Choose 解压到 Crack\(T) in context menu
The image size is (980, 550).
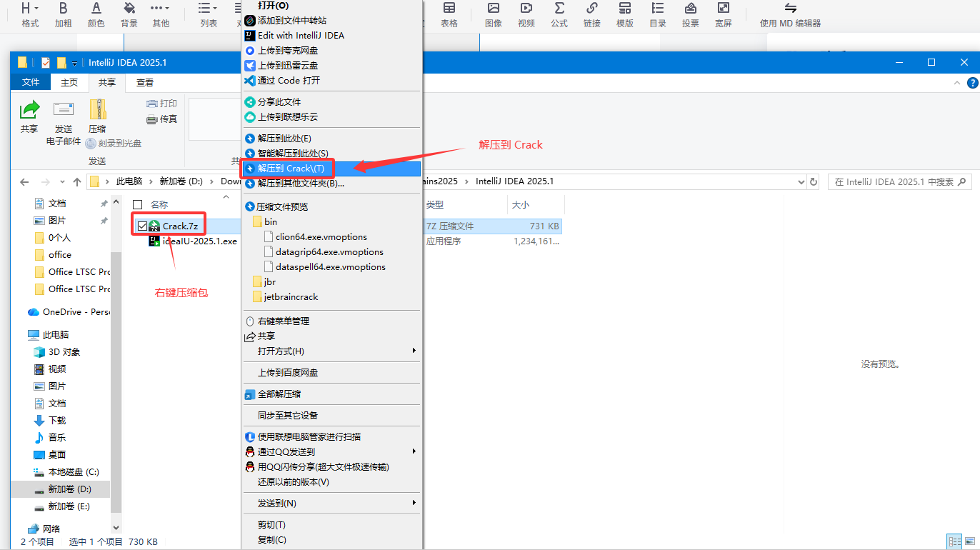[x=332, y=169]
